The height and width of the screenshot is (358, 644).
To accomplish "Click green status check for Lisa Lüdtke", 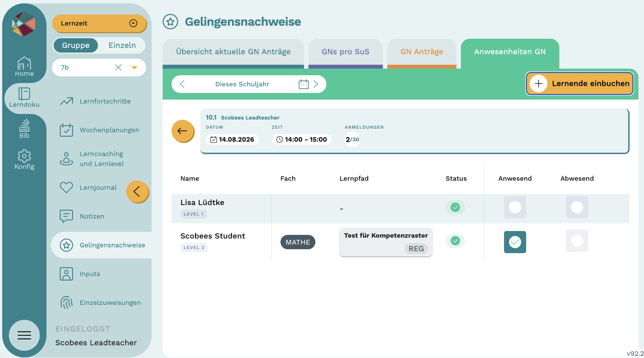I will pos(455,207).
